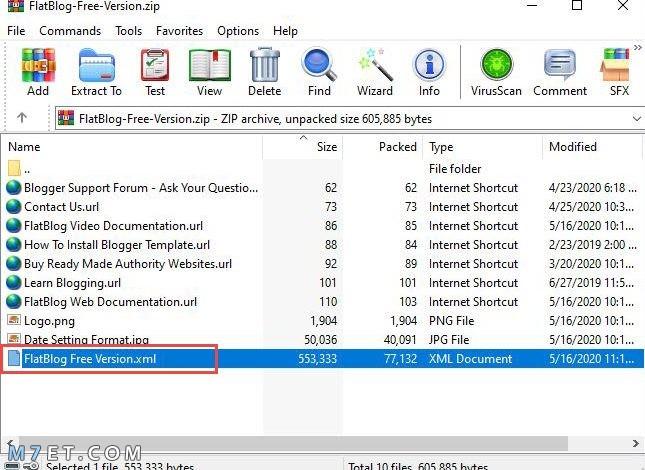Expand the archive path dropdown

pyautogui.click(x=636, y=119)
